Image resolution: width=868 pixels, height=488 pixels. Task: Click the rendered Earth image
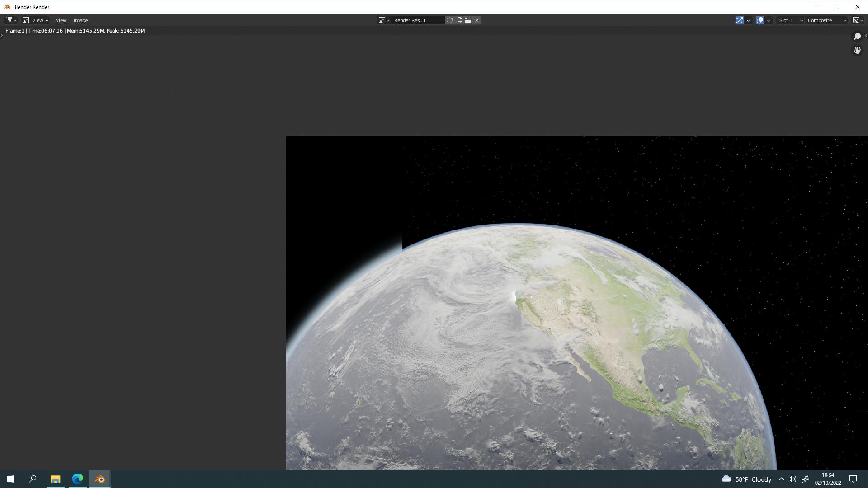[577, 303]
